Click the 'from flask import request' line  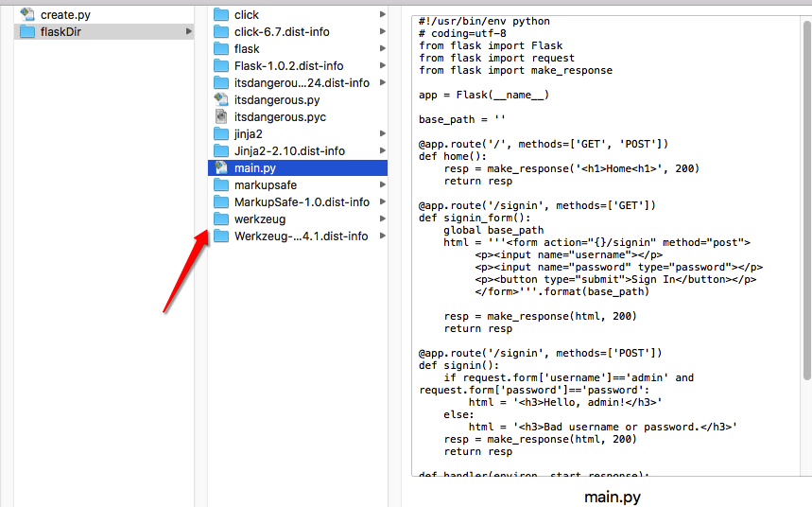[496, 58]
